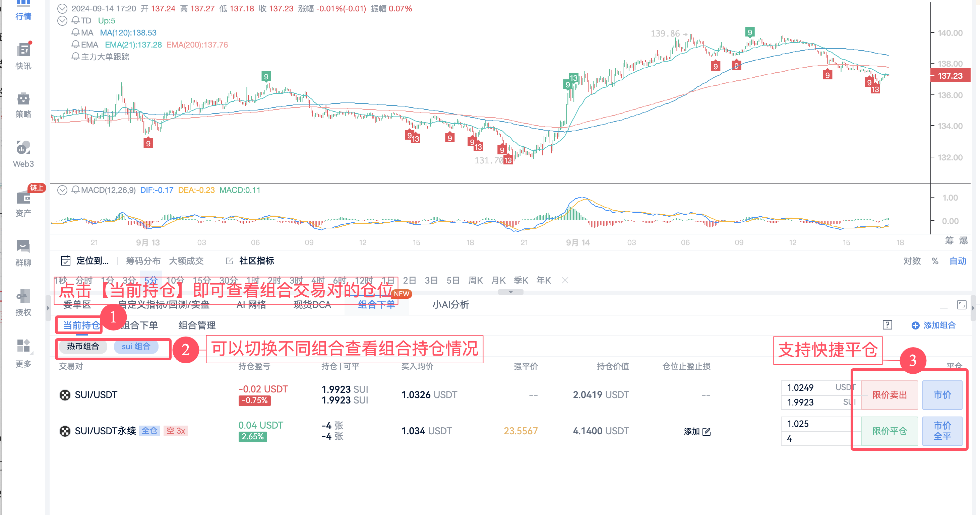Select the 2日 timeframe
The image size is (980, 515).
tap(409, 280)
